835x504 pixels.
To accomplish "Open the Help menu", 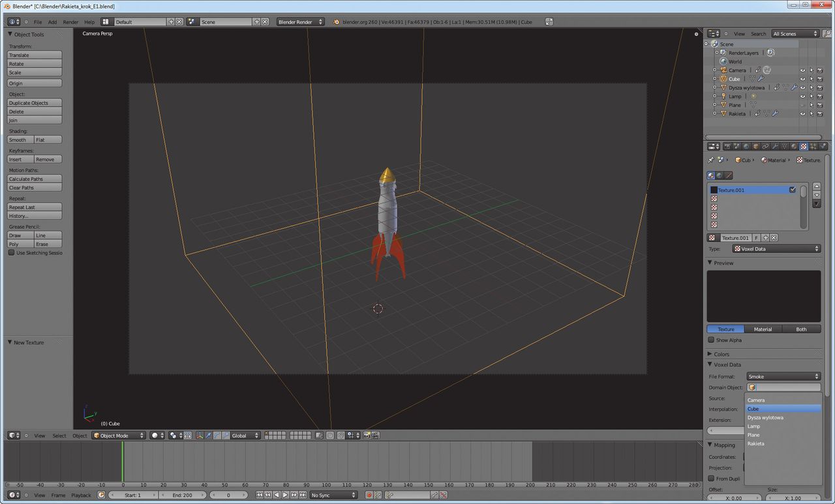I will coord(89,22).
